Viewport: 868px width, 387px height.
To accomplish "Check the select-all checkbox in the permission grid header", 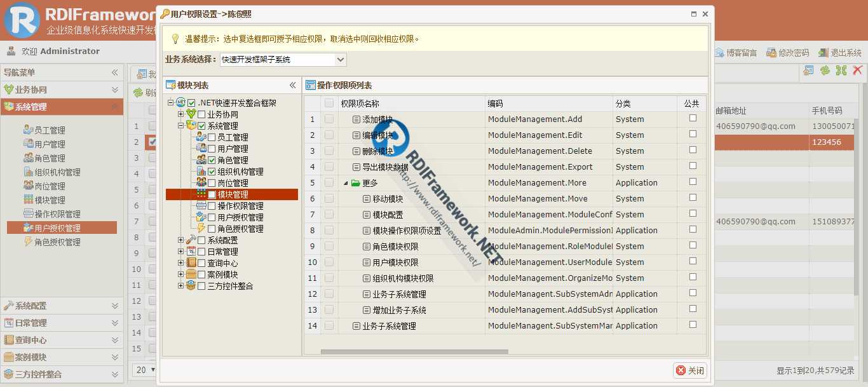I will click(329, 103).
